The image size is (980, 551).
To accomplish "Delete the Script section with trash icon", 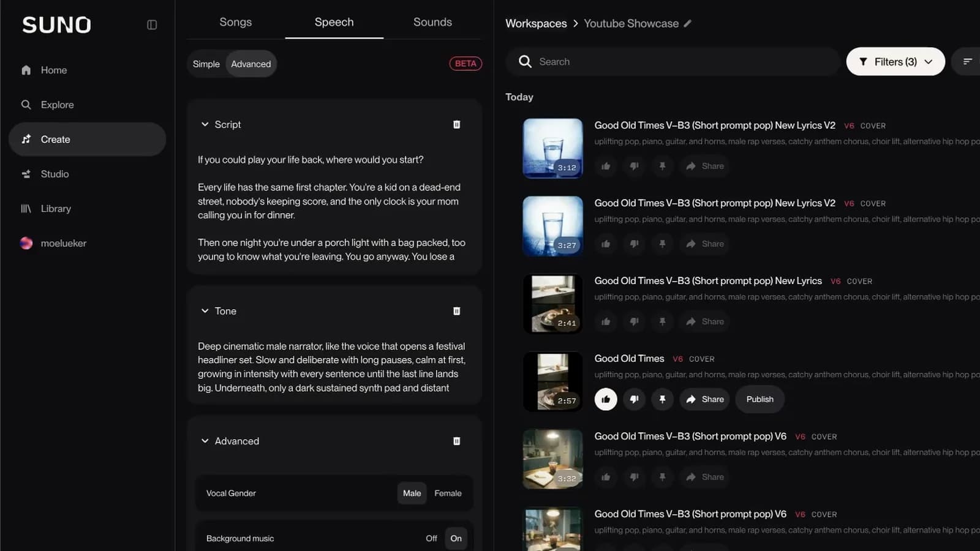I will (x=456, y=124).
